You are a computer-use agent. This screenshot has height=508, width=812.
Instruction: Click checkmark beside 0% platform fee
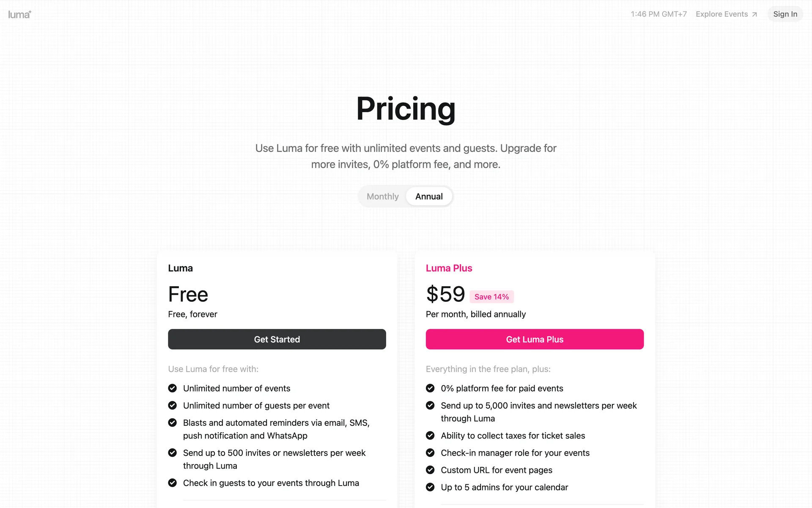point(430,388)
